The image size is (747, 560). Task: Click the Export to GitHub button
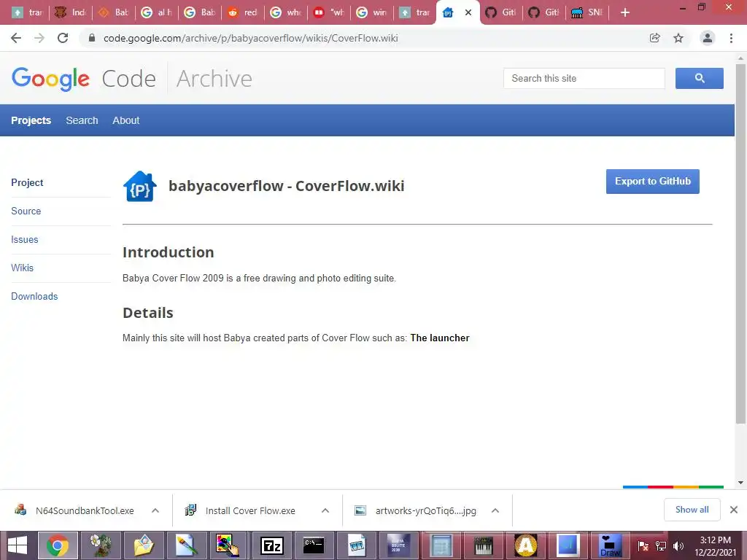pyautogui.click(x=653, y=182)
